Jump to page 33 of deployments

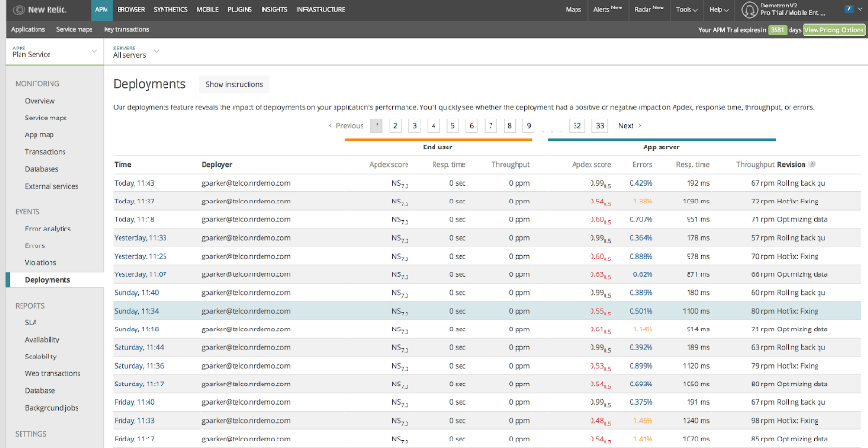click(600, 125)
